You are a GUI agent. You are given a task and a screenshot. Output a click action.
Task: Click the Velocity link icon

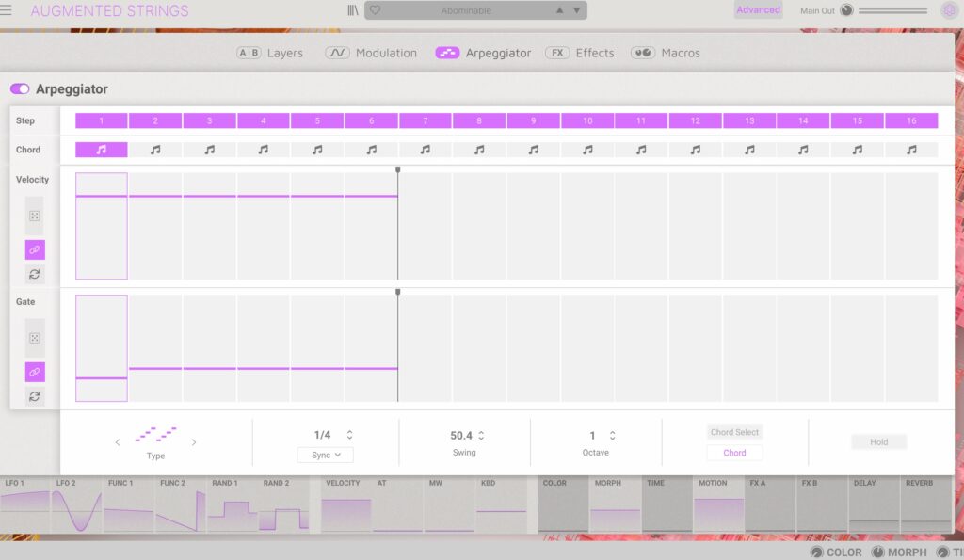click(35, 249)
